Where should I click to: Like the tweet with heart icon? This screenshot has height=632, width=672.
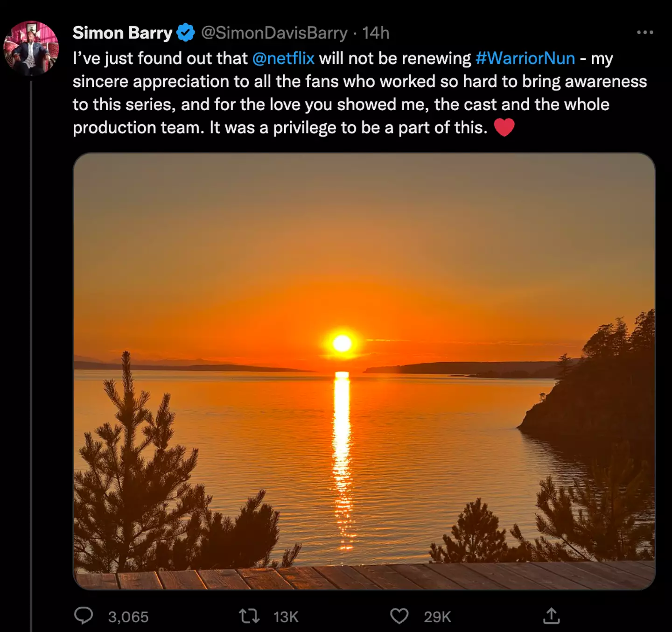[399, 616]
